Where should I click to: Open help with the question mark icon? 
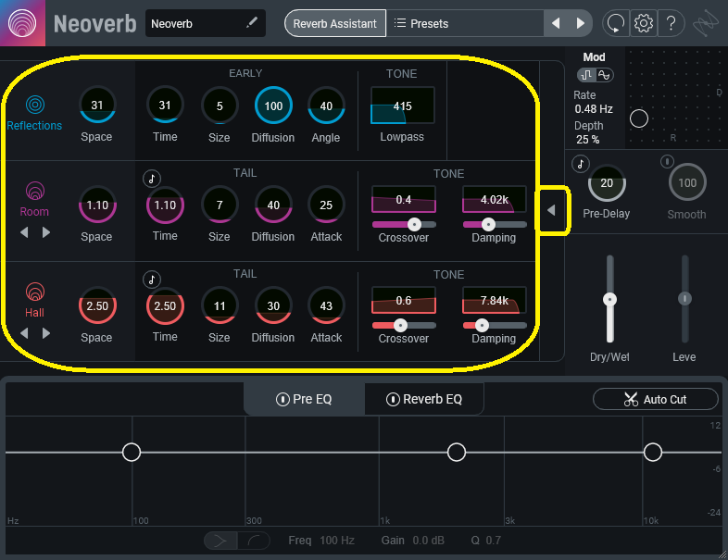coord(672,23)
